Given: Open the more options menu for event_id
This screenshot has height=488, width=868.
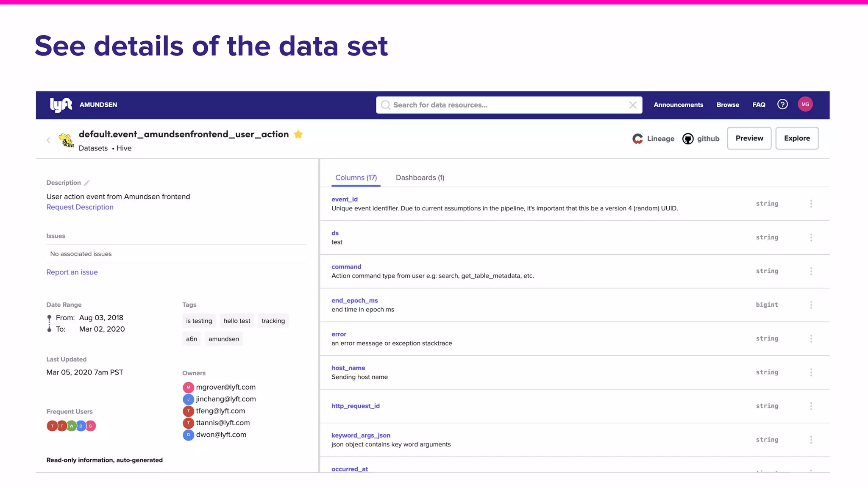Looking at the screenshot, I should [x=811, y=204].
